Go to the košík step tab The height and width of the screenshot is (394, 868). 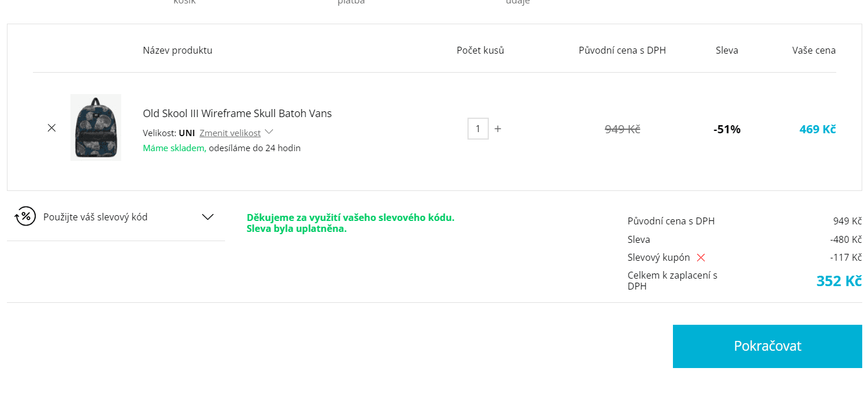[185, 2]
